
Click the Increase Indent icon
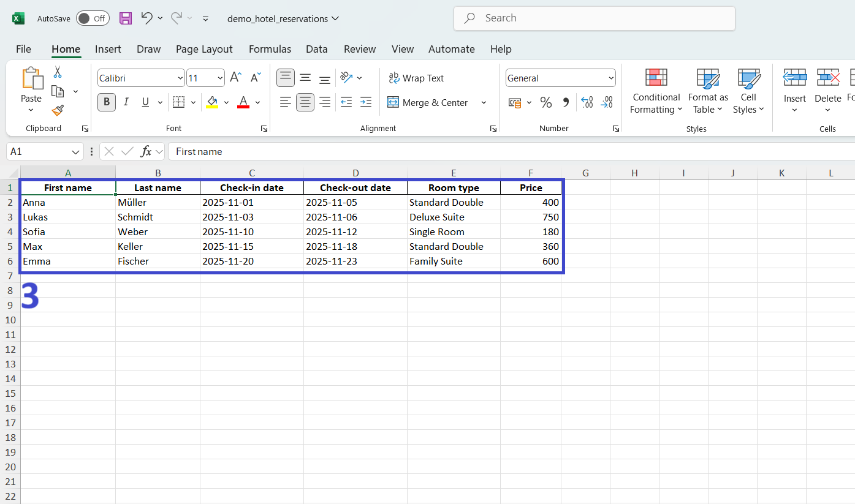coord(366,102)
